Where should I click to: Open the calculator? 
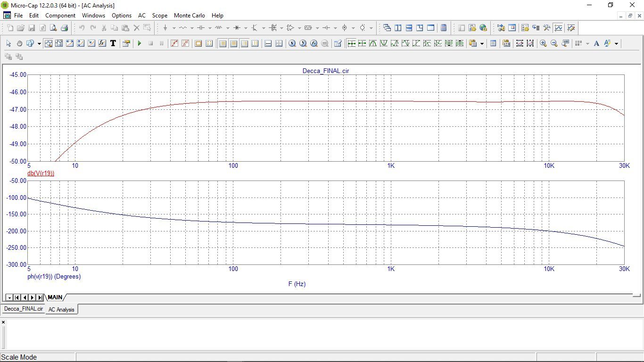coord(444,28)
